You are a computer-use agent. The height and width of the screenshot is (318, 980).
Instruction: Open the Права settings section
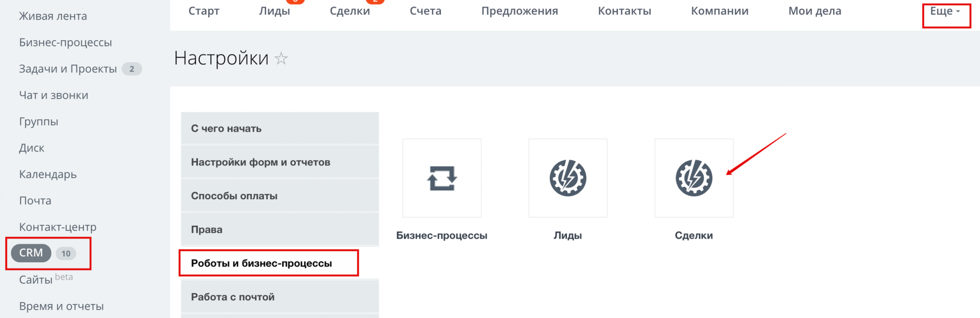tap(207, 229)
